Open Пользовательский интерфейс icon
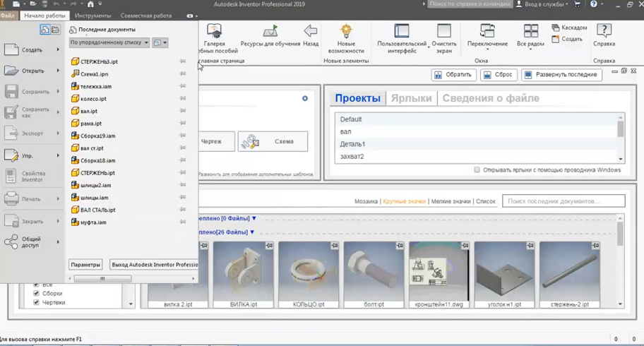 (402, 32)
